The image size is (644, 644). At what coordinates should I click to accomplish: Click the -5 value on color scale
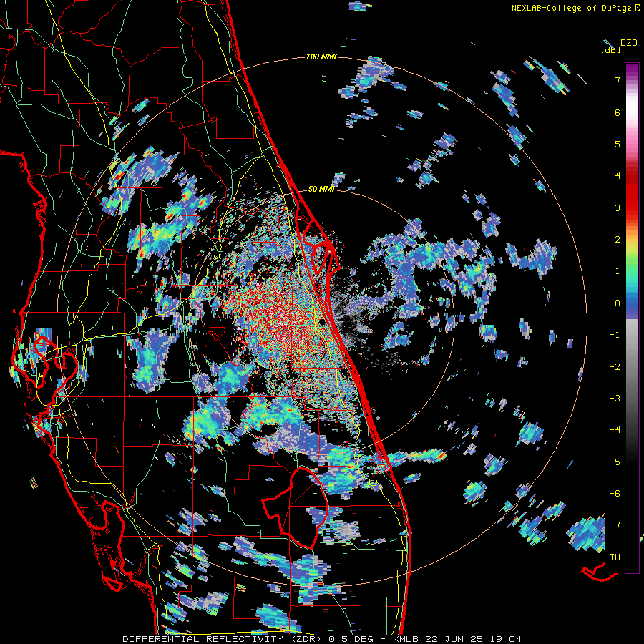coord(615,462)
